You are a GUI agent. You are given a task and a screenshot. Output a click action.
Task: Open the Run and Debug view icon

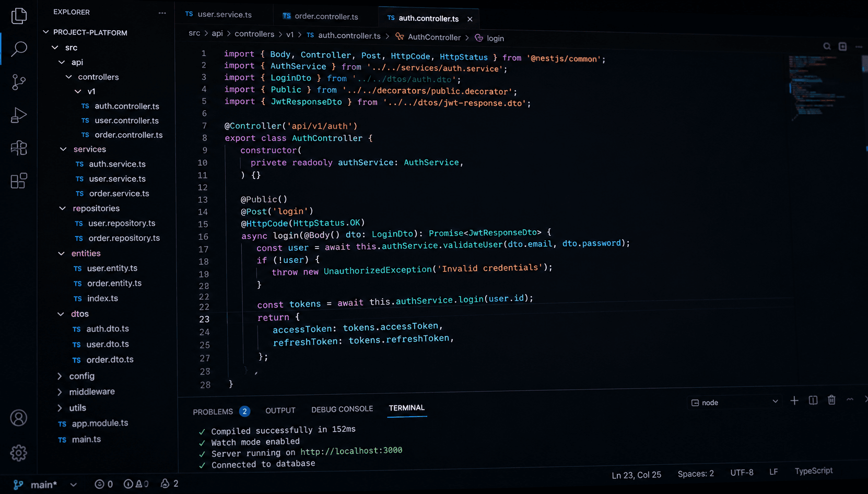pos(19,115)
